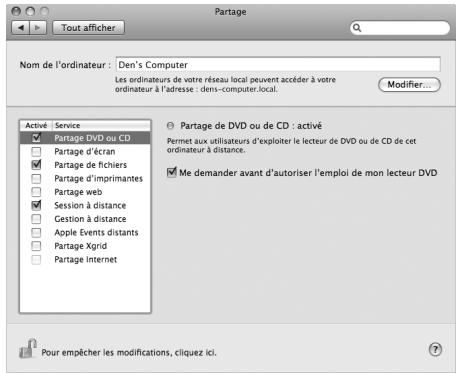Toggle the Partage Internet checkbox
Viewport: 457px width, 373px height.
(x=36, y=259)
